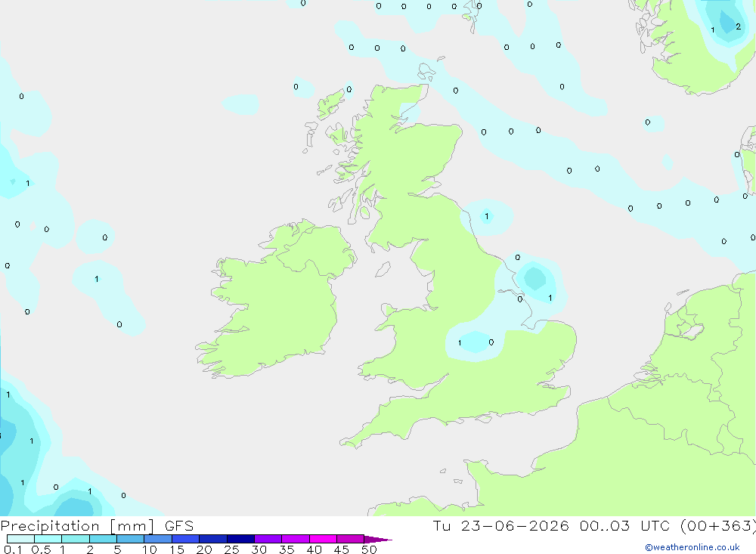This screenshot has height=554, width=756.
Task: Click the '10' legend label
Action: (150, 549)
